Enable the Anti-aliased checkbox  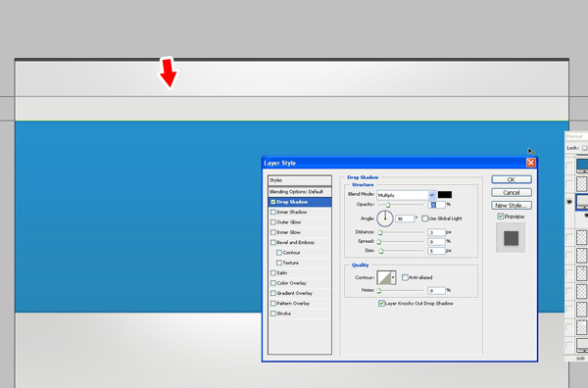click(405, 277)
